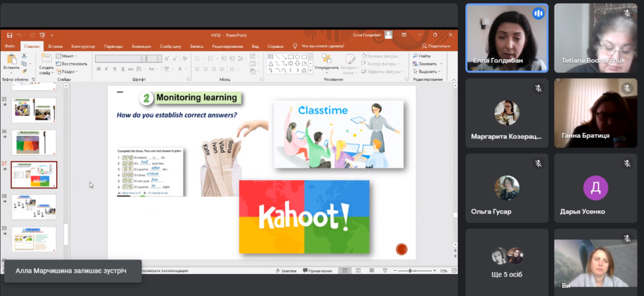Click the Вставить paste icon
Viewport: 644px width, 296px height.
pos(11,62)
